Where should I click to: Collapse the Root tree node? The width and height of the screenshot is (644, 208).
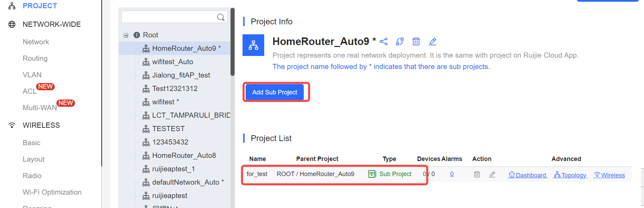pyautogui.click(x=126, y=35)
